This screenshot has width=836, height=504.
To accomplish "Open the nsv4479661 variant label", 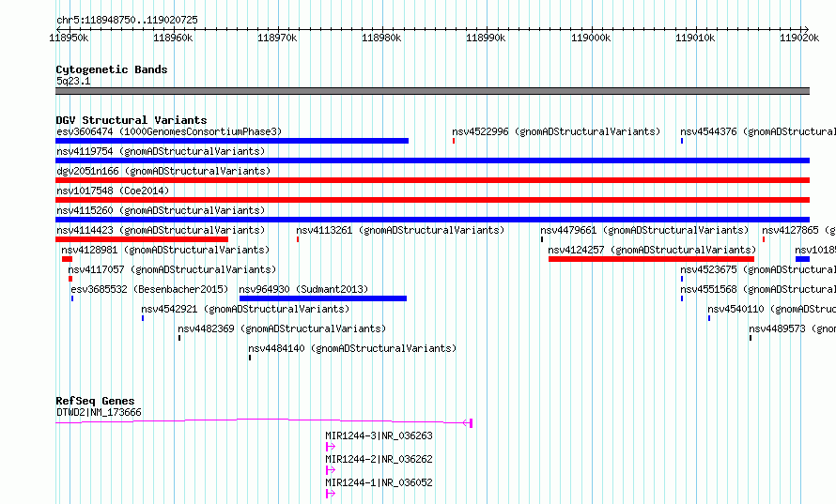I will (644, 230).
